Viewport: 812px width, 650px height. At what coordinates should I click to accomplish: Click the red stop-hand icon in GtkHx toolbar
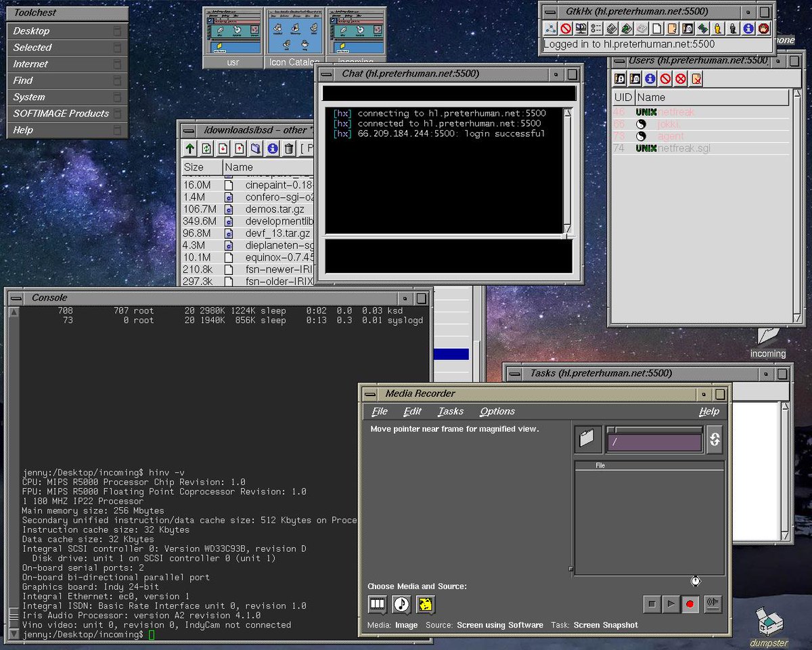pyautogui.click(x=764, y=28)
